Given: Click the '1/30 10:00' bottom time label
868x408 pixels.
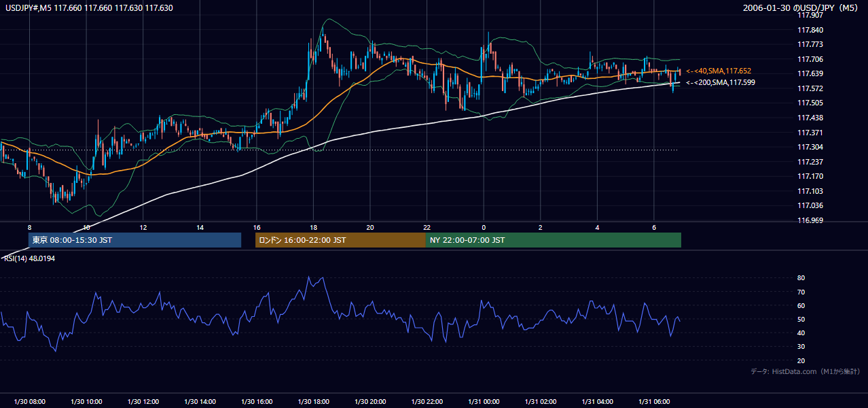Looking at the screenshot, I should tap(86, 402).
